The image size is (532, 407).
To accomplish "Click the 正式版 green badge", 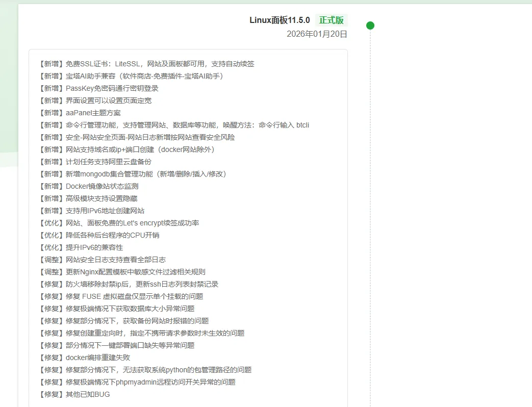I will 333,20.
